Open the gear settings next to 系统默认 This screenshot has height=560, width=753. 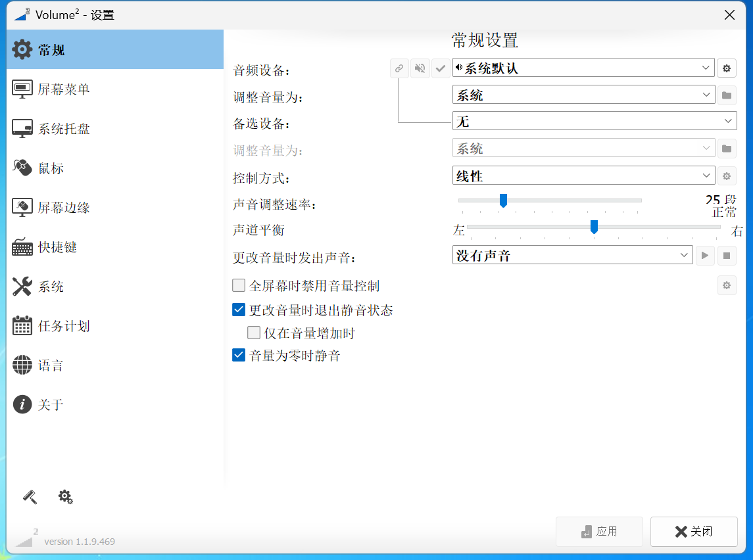point(726,68)
